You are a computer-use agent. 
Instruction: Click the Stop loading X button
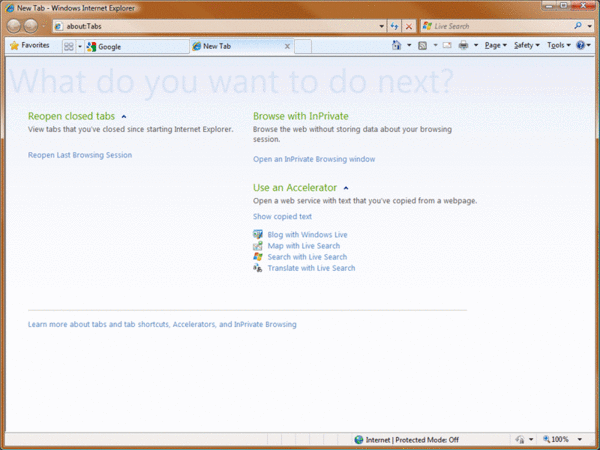click(x=409, y=26)
